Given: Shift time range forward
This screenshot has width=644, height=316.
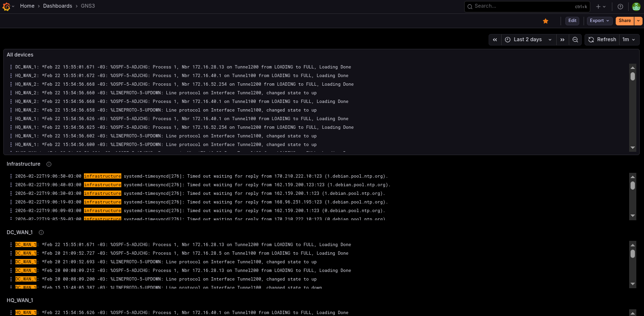Looking at the screenshot, I should tap(562, 40).
